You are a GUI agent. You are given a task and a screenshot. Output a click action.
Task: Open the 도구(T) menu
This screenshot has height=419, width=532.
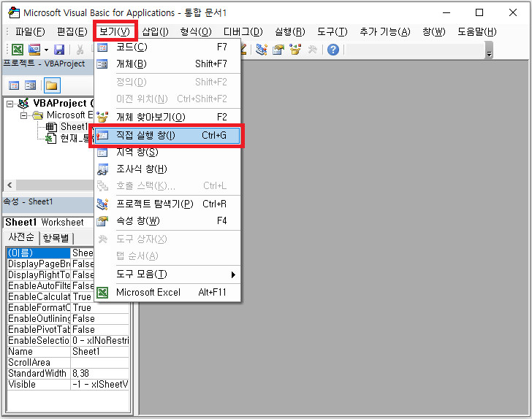[332, 32]
